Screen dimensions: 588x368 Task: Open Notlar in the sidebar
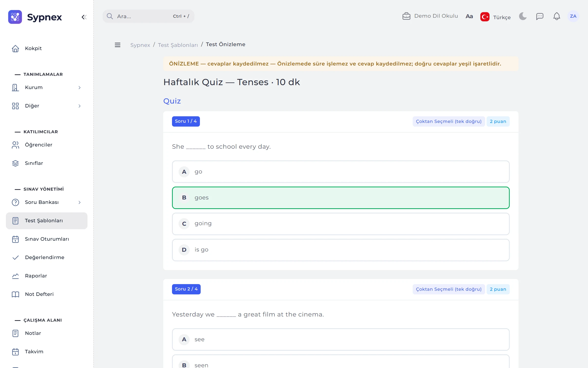click(x=47, y=333)
